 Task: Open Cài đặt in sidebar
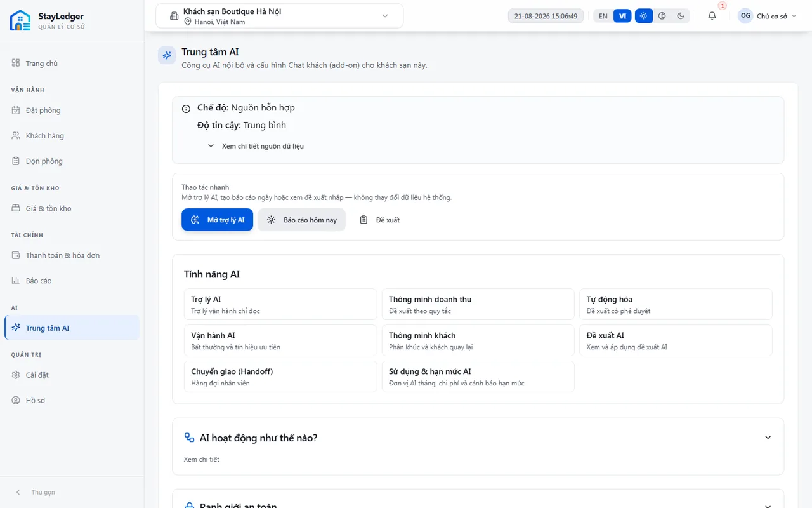point(72,375)
